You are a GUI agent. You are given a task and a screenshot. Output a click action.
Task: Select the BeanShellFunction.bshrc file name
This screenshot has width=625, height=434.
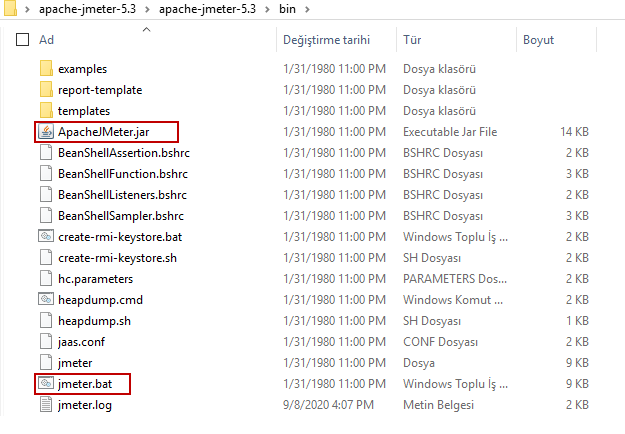pos(123,174)
